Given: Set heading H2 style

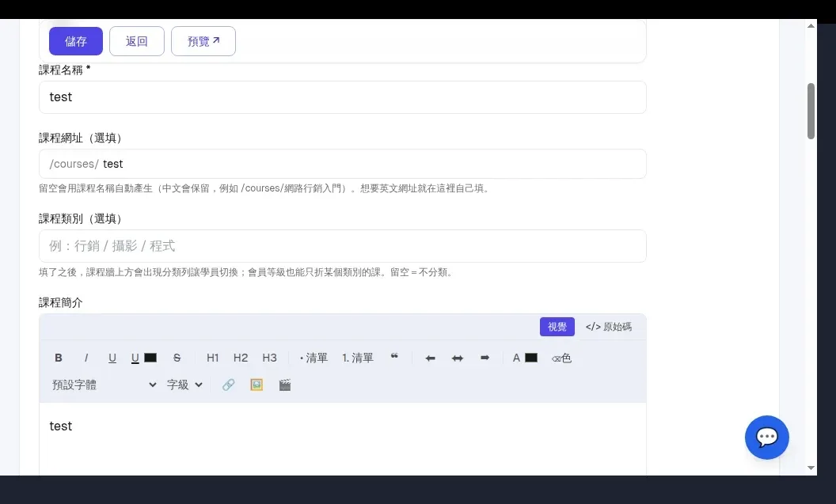Looking at the screenshot, I should (241, 358).
